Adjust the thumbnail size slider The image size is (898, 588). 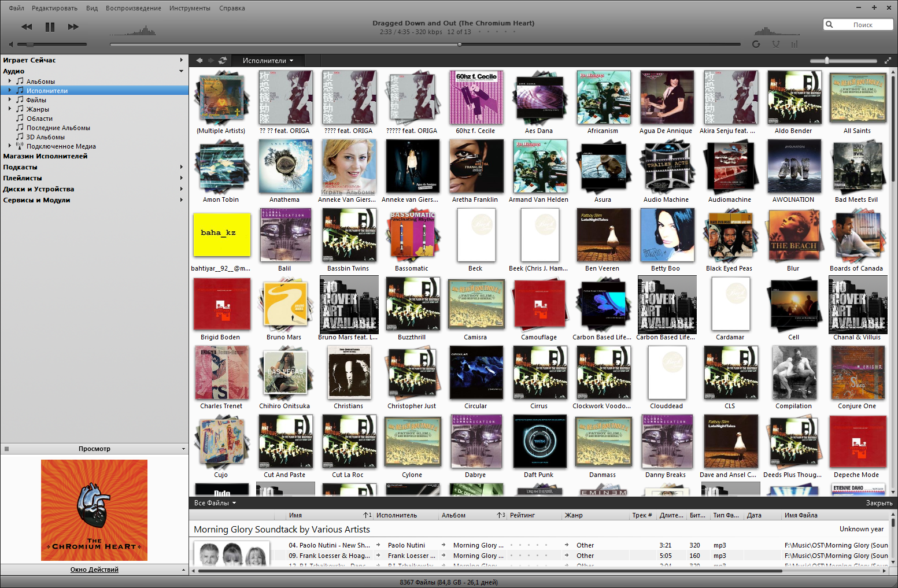pos(843,60)
